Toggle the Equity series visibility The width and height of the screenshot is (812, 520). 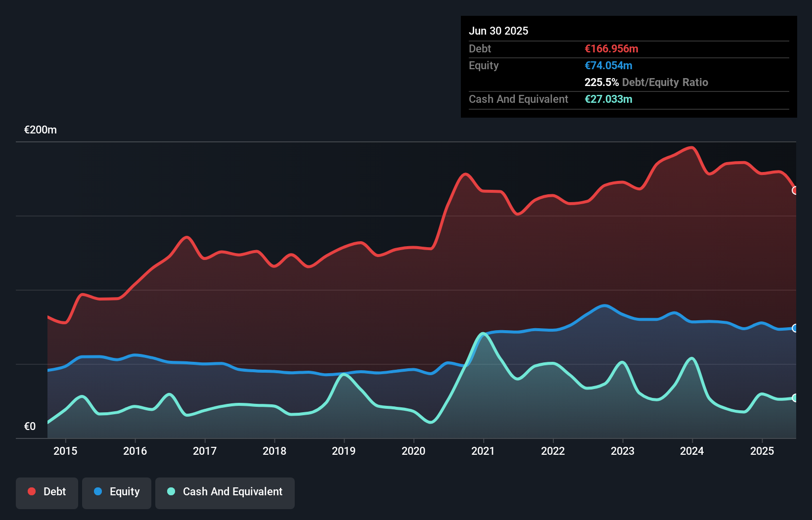point(116,491)
